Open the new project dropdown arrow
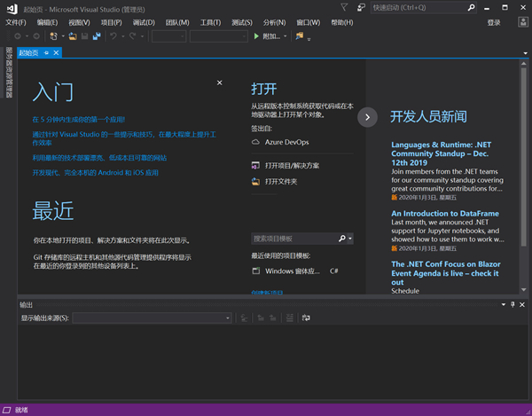This screenshot has width=532, height=416. point(63,36)
